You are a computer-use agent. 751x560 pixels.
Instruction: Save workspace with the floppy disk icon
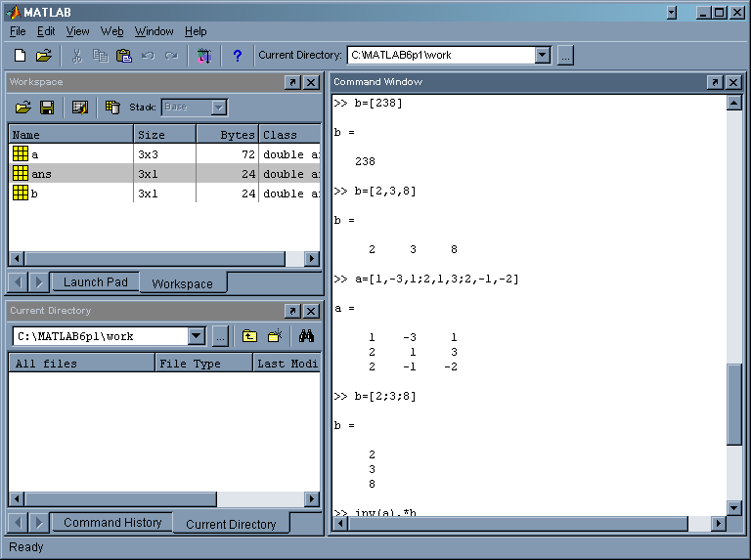coord(47,108)
